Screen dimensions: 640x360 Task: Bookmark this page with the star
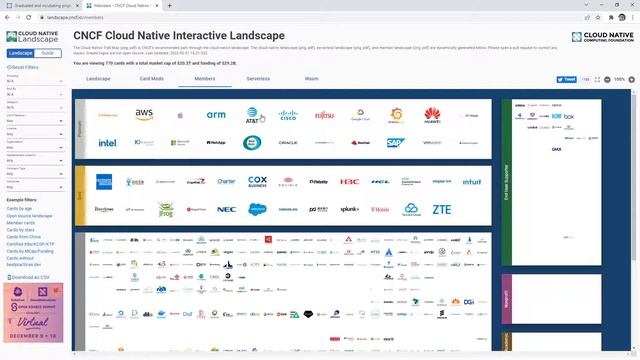coord(598,18)
